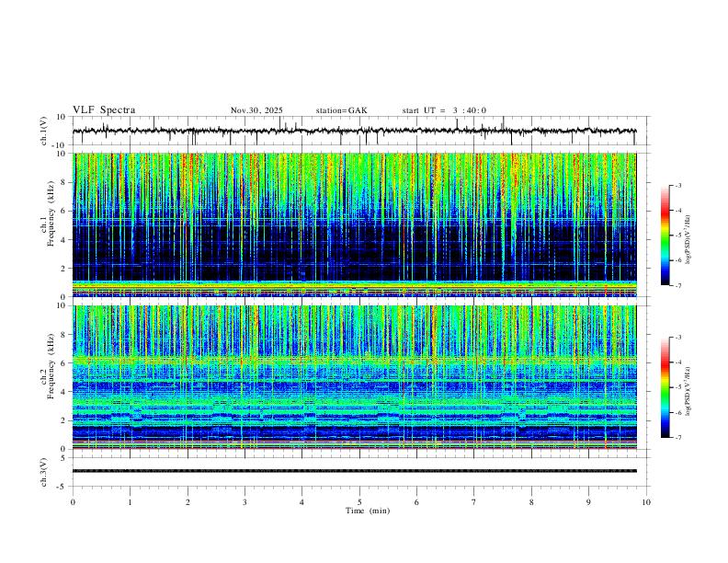Viewport: 728px width, 563px height.
Task: Click the "-4" tick on ch.2 colorbar
Action: 677,362
